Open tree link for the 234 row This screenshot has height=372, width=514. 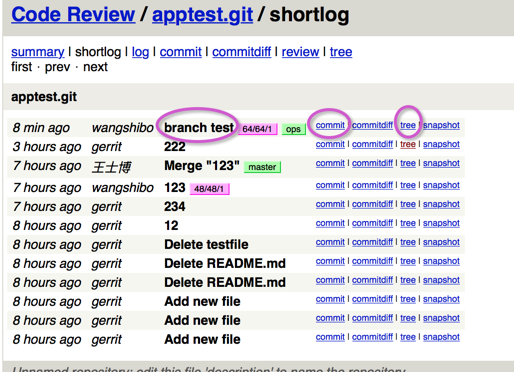coord(408,204)
